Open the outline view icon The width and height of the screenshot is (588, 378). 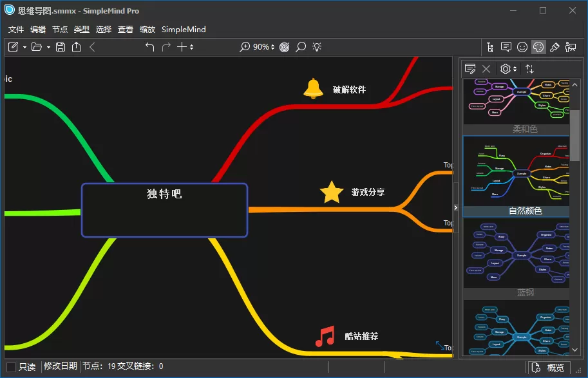pyautogui.click(x=489, y=47)
